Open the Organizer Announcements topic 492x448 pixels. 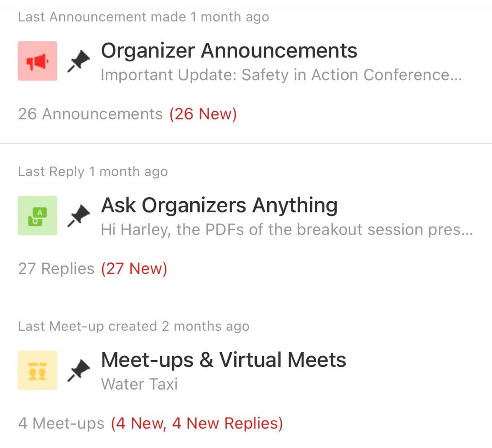click(229, 51)
